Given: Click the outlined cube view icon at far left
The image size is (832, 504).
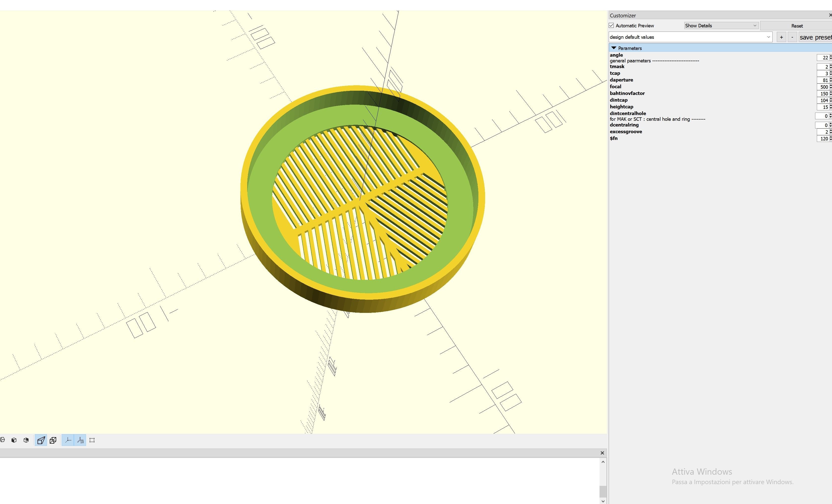Looking at the screenshot, I should (2, 440).
